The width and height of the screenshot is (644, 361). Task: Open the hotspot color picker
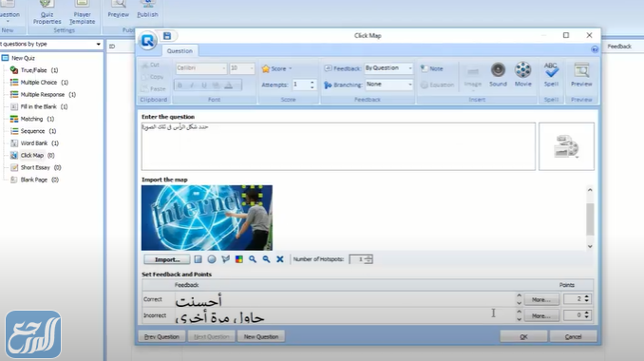(239, 259)
